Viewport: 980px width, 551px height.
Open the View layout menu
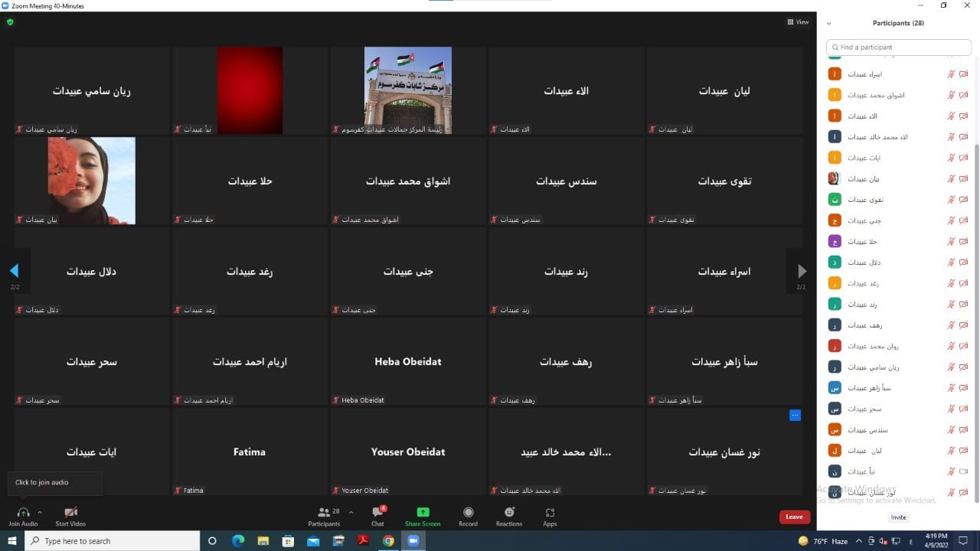click(798, 22)
